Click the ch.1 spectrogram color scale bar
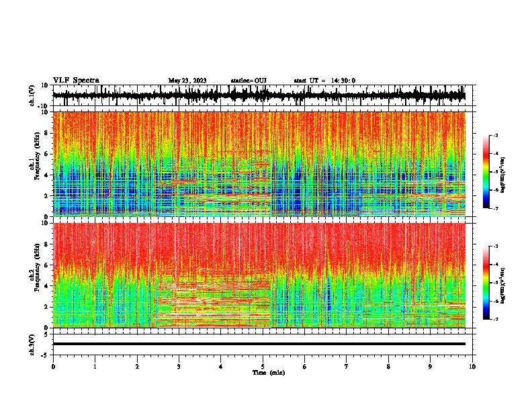This screenshot has height=411, width=532. click(486, 172)
